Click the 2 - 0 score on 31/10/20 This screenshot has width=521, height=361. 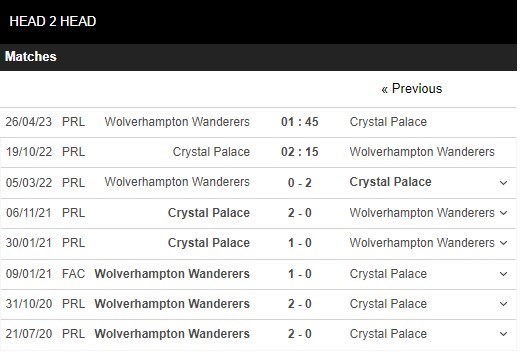[300, 304]
